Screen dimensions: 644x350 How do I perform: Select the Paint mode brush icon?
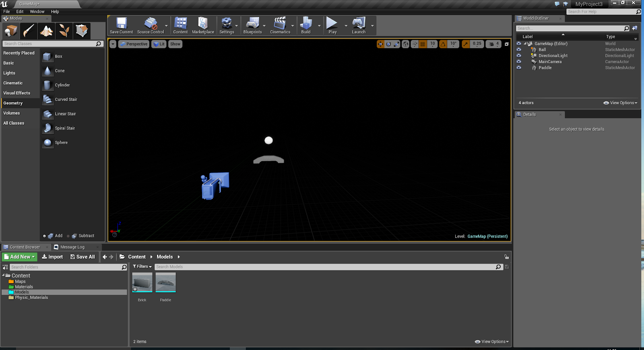point(29,31)
